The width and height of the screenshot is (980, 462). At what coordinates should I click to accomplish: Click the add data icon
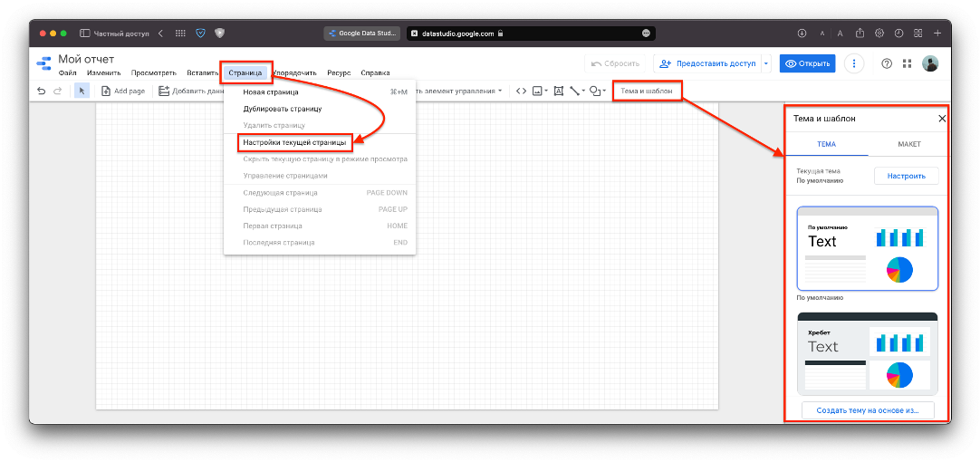[x=164, y=91]
